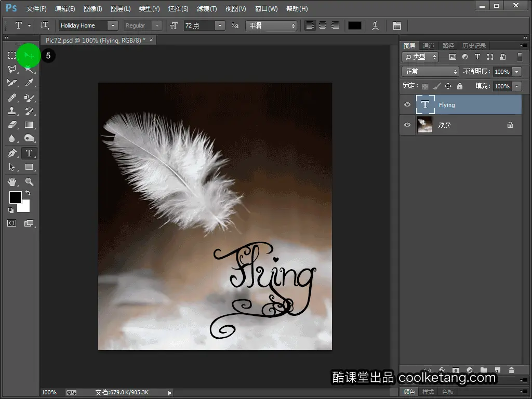Swap foreground and background colors
Image resolution: width=532 pixels, height=399 pixels.
pos(28,193)
